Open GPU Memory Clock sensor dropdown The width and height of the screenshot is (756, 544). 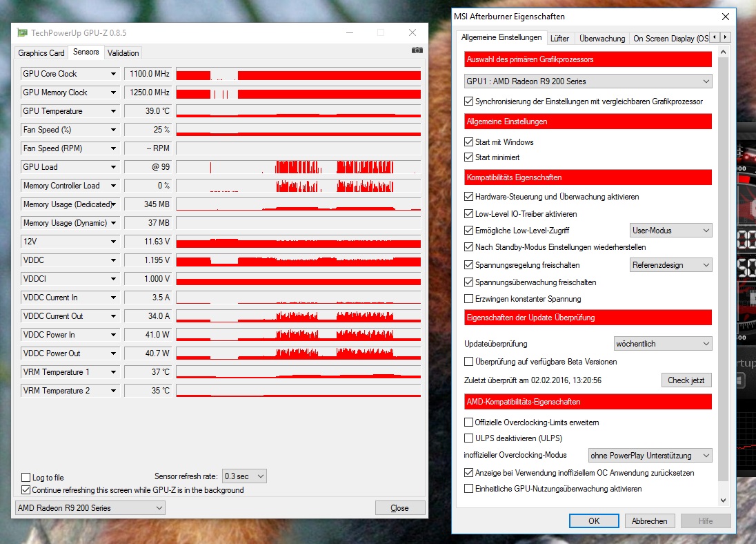(113, 93)
